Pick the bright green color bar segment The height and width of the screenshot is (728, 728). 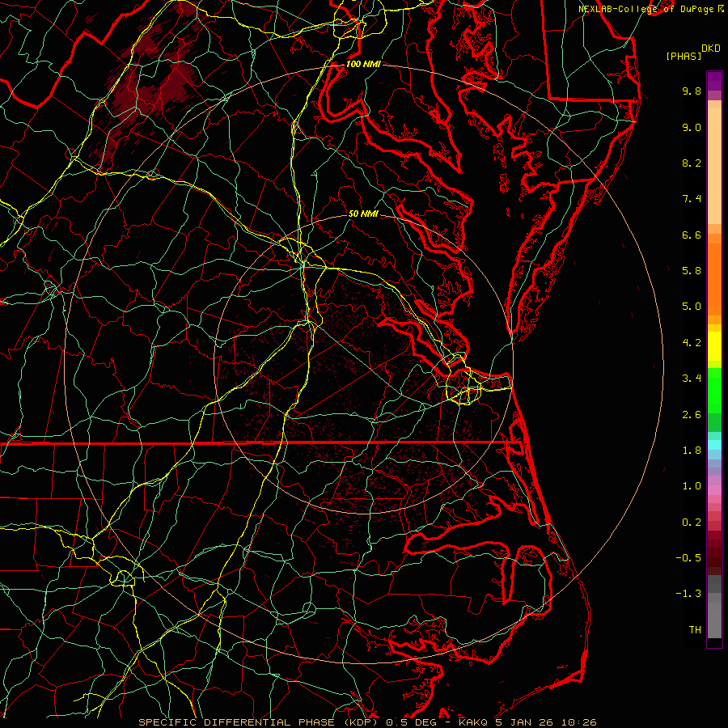point(714,391)
